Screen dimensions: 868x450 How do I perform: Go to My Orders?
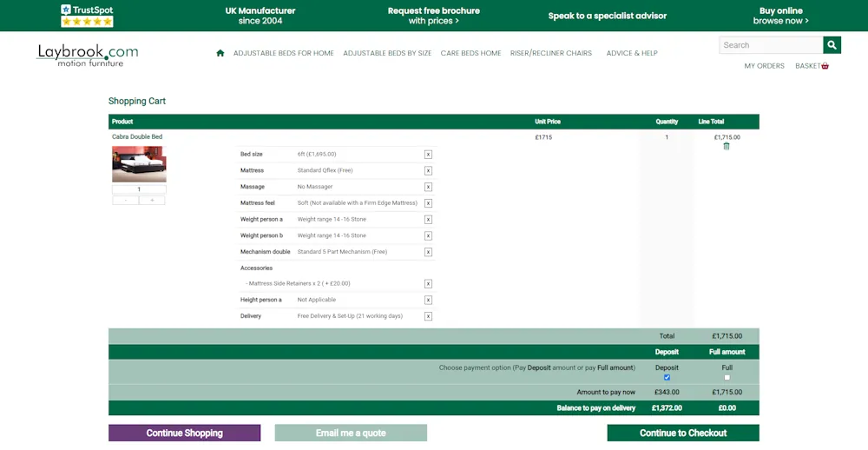[x=764, y=66]
